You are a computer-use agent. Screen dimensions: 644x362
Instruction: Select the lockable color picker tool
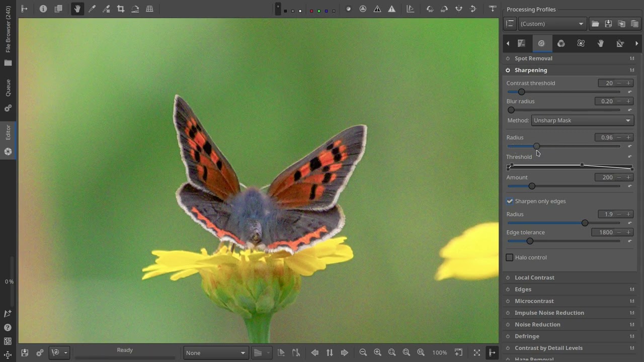[106, 9]
